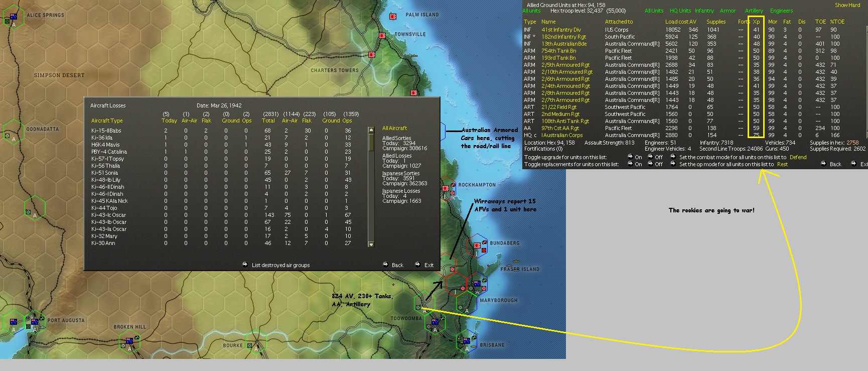The image size is (868, 371).
Task: Select the Japanese flag marker at Townsville
Action: tap(382, 36)
